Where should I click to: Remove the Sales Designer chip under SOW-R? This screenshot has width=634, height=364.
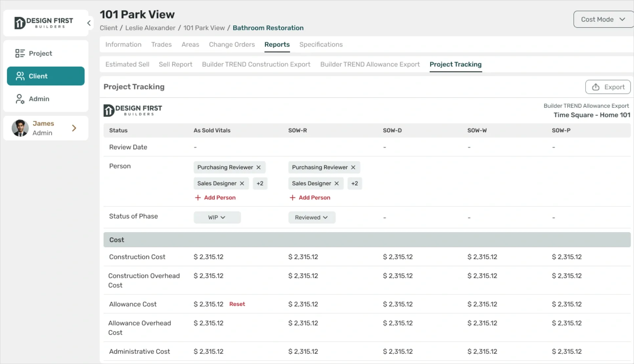click(x=337, y=183)
